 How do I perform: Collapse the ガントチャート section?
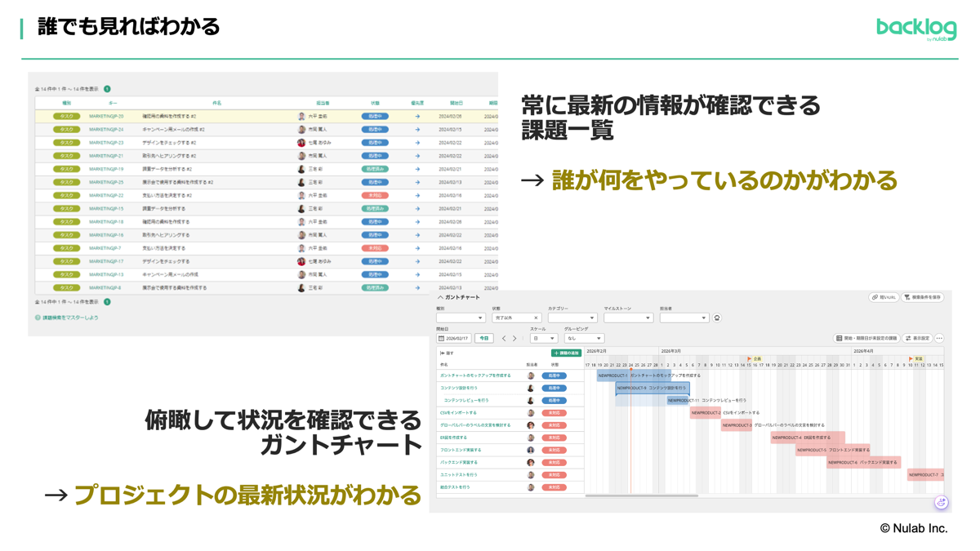441,297
